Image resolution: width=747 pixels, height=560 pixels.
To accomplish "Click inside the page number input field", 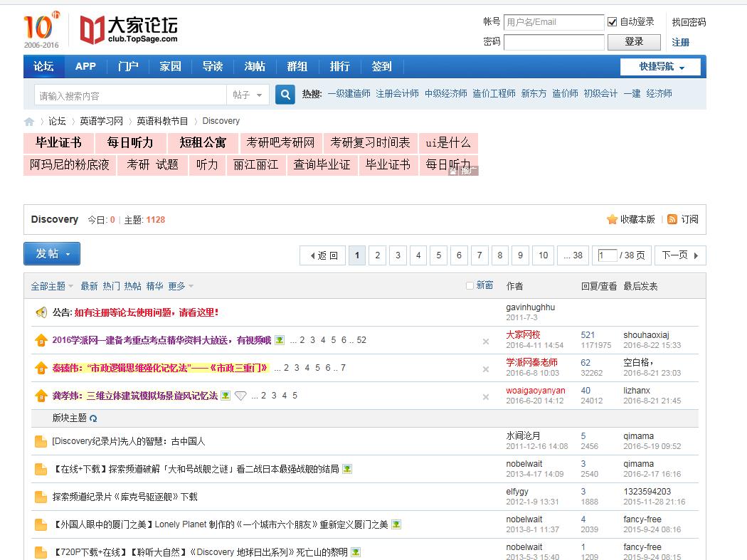I will (x=608, y=255).
